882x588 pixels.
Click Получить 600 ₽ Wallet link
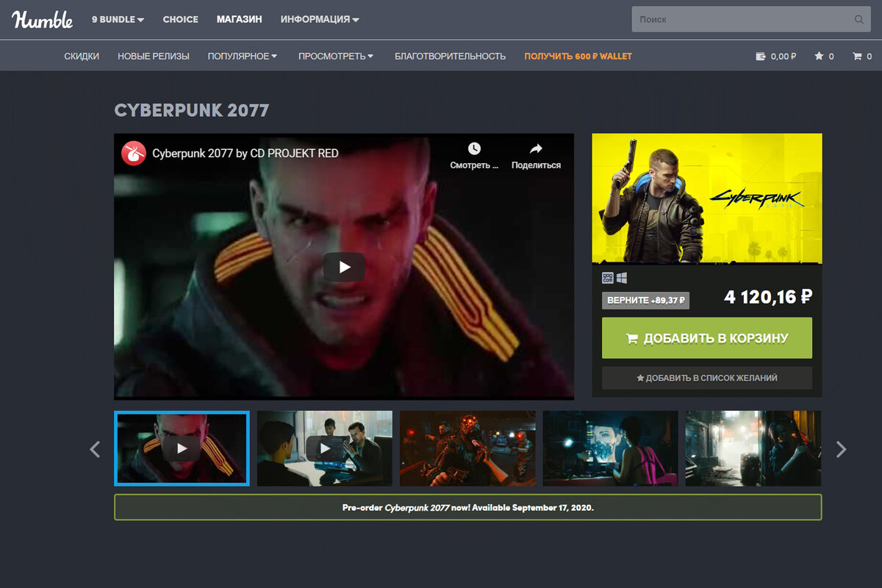pyautogui.click(x=578, y=56)
